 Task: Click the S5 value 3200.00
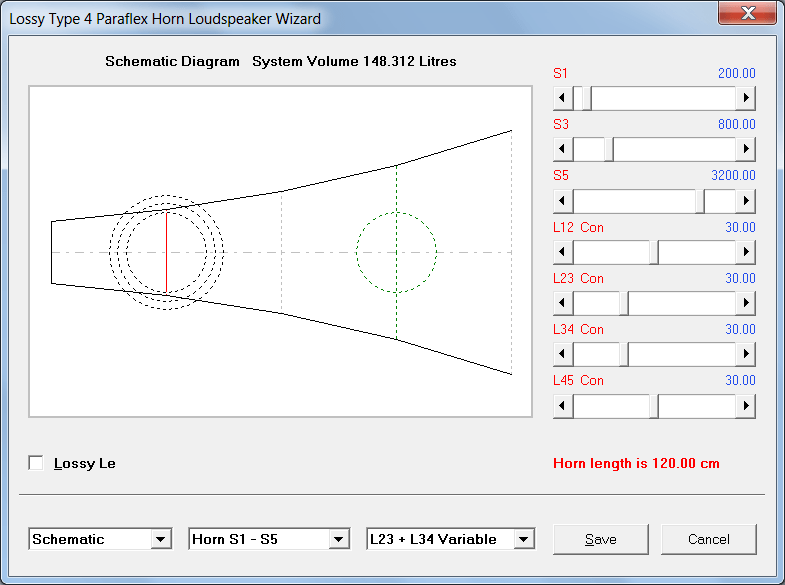coord(733,175)
